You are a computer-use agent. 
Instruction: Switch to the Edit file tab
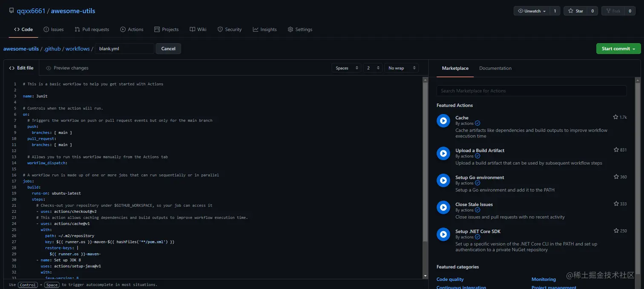[21, 68]
